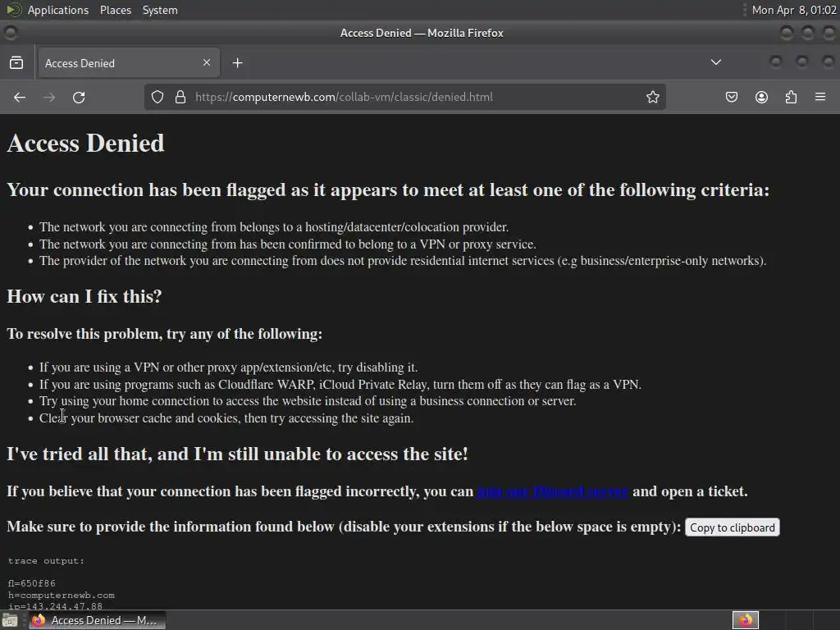Reload the Access Denied page
The image size is (840, 630).
click(x=79, y=97)
